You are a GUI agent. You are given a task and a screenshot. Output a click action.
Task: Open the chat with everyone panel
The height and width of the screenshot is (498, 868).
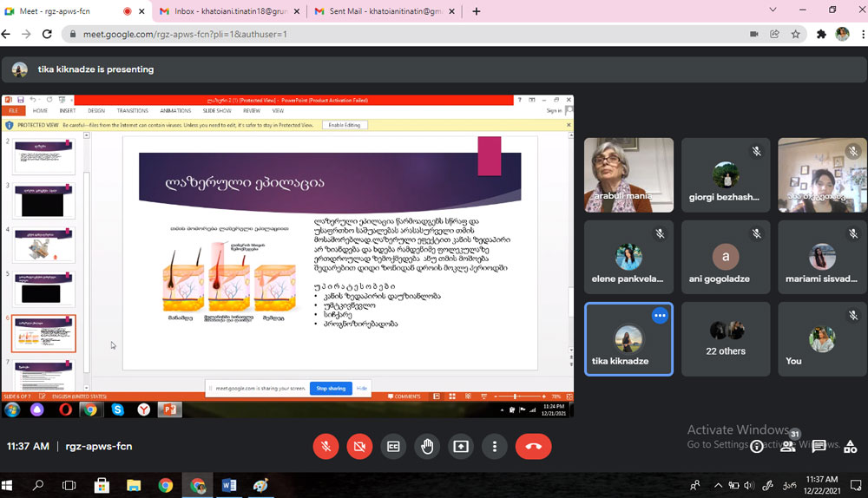(x=819, y=446)
